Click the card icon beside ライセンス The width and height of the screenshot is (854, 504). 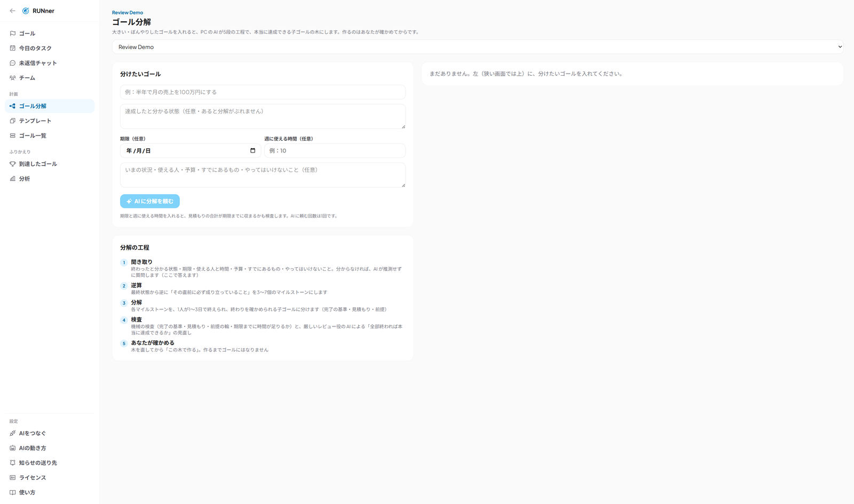[x=13, y=478]
